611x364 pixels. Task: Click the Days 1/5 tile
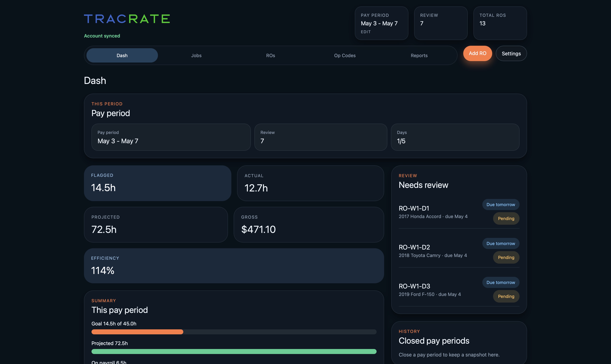(455, 137)
